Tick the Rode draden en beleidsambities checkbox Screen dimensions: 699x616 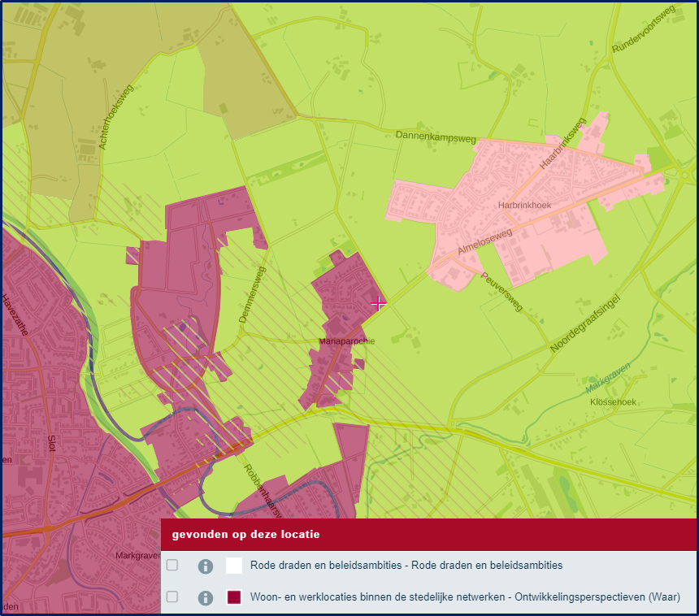(172, 565)
